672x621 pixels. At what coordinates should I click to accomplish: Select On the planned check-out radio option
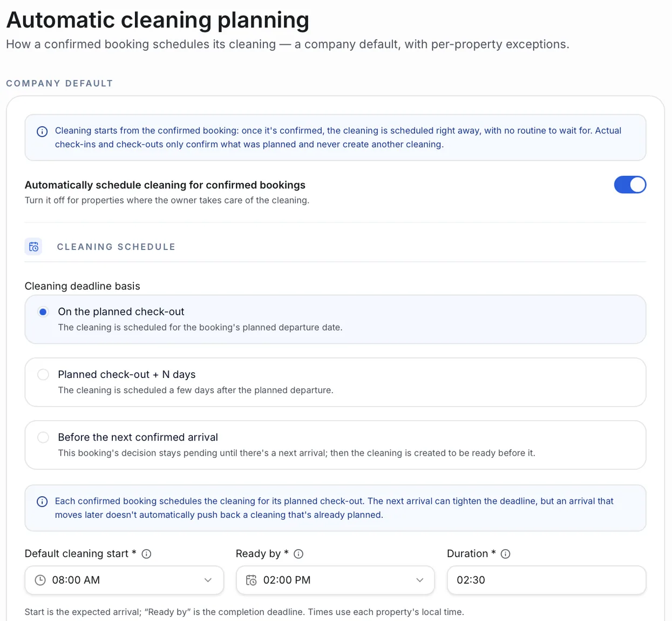pyautogui.click(x=335, y=319)
